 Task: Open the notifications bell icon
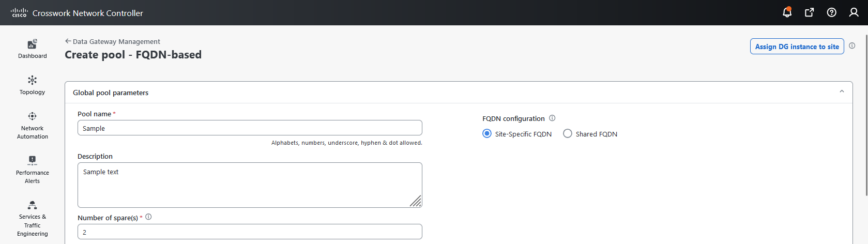(787, 12)
